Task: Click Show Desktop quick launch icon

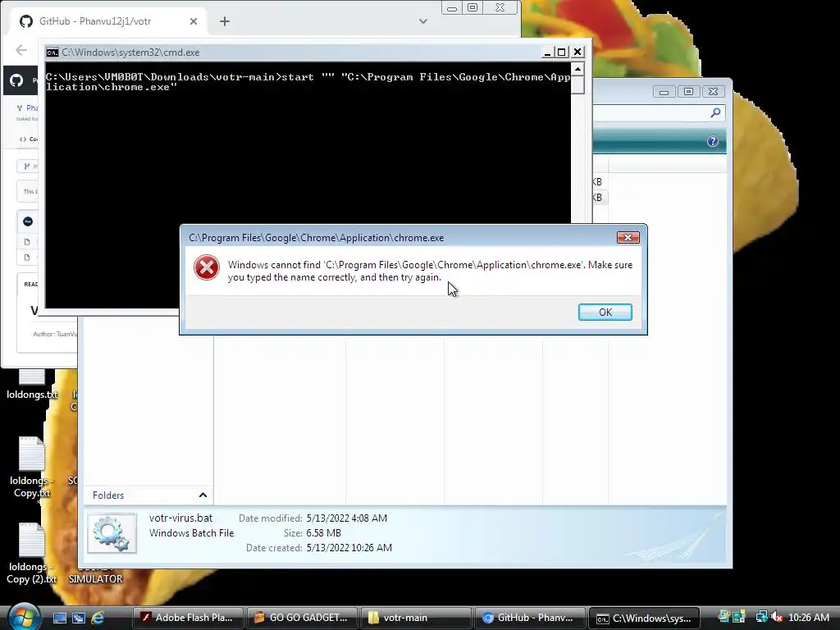Action: (59, 618)
